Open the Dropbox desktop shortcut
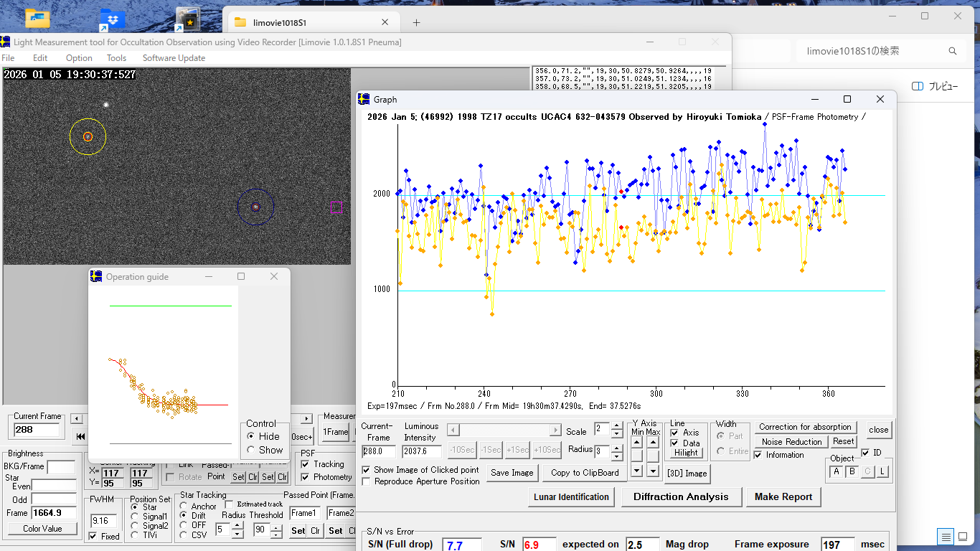This screenshot has width=980, height=551. point(112,19)
